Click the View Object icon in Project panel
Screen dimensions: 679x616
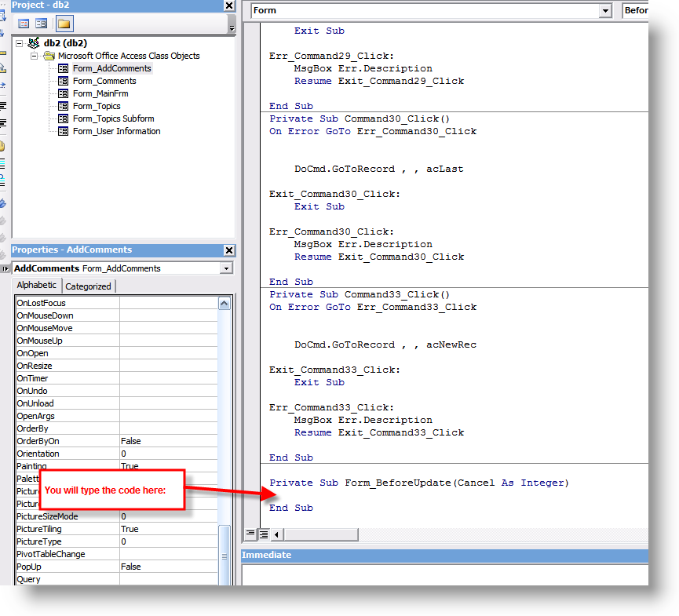(42, 24)
